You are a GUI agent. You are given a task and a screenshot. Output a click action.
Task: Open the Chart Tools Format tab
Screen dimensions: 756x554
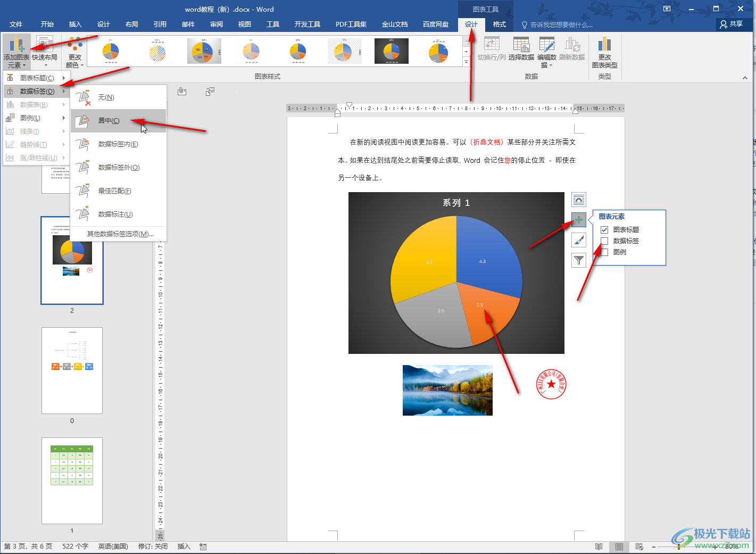(500, 24)
